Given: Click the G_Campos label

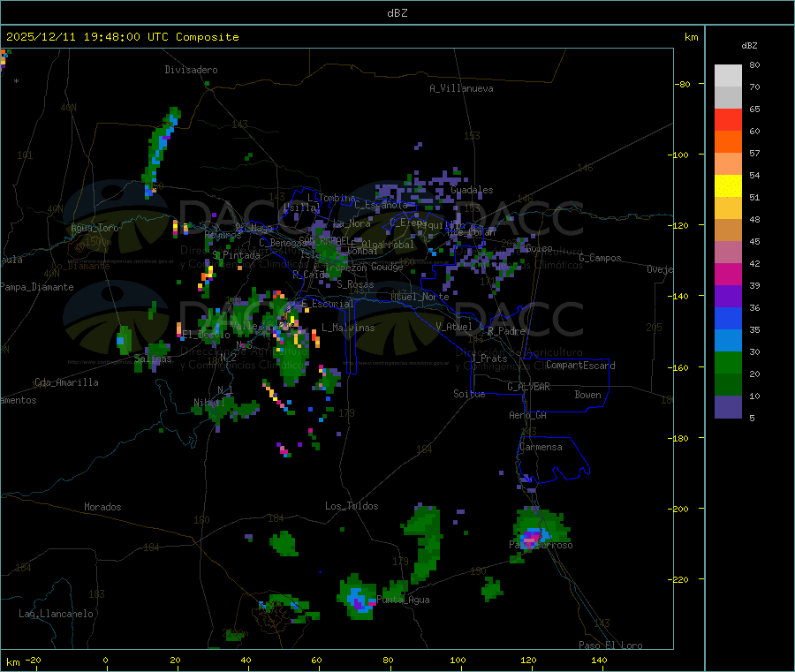Looking at the screenshot, I should (x=601, y=258).
